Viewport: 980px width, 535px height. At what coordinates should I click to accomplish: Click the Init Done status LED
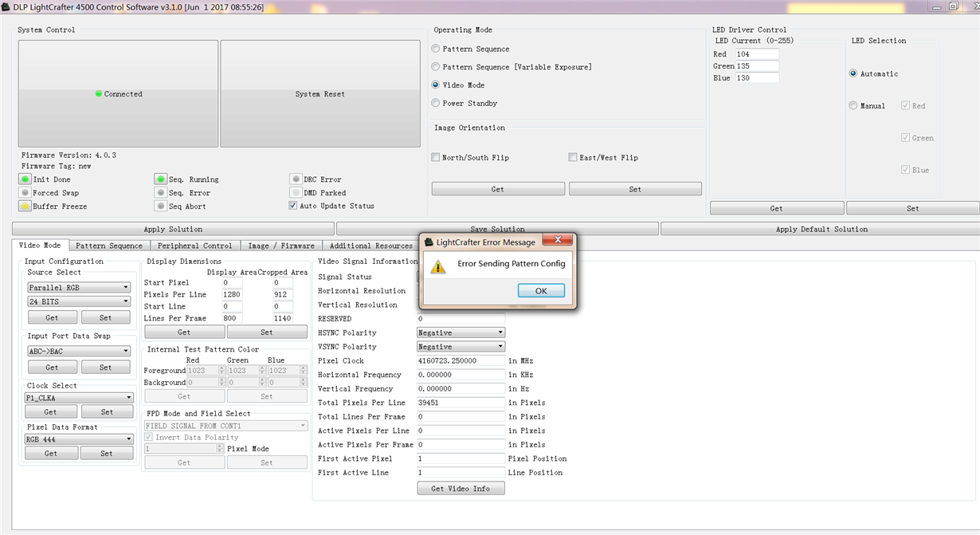[x=25, y=179]
